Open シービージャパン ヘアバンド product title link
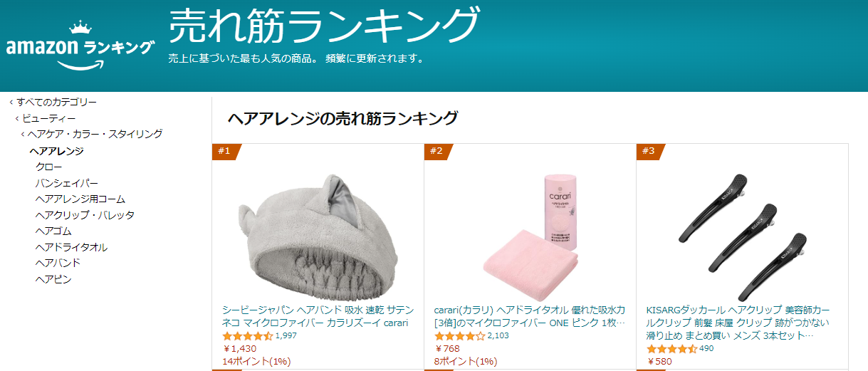The image size is (868, 371). pos(318,316)
